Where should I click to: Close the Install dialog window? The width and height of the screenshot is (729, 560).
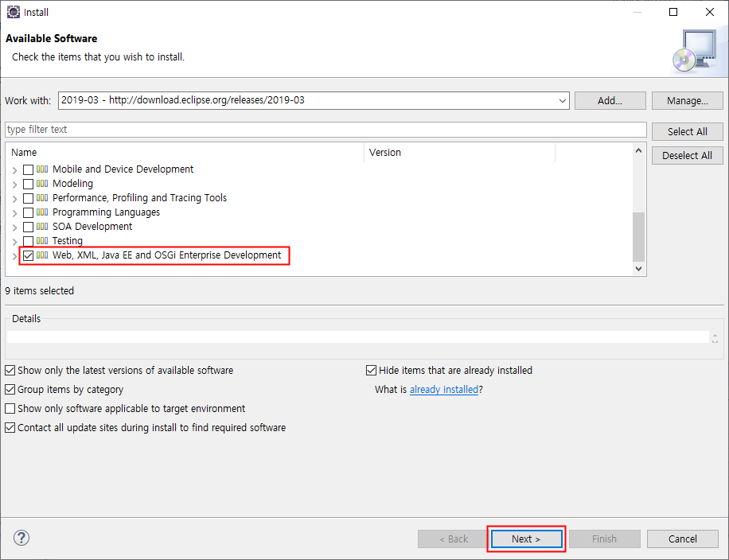pyautogui.click(x=709, y=12)
